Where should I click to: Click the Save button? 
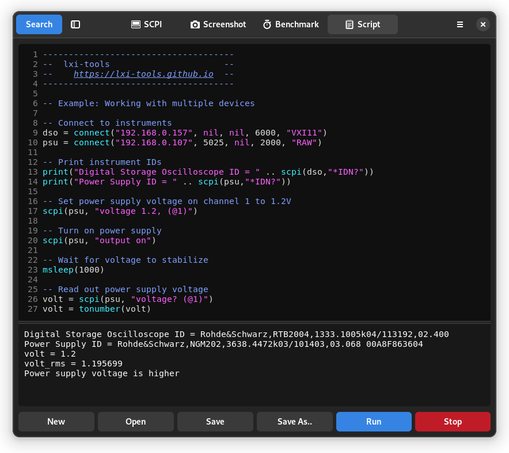click(215, 422)
